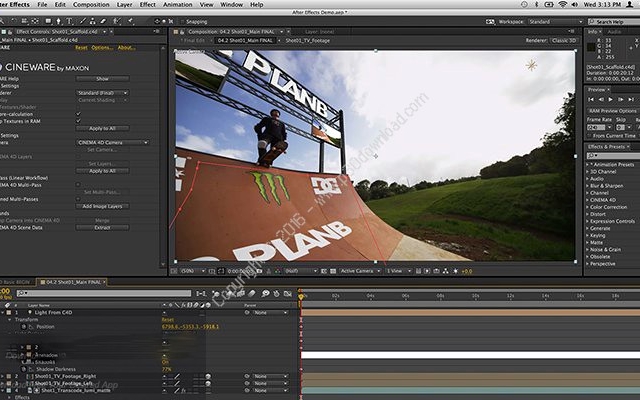The image size is (640, 400).
Task: Click the Wi-Fi icon in the menu bar
Action: tap(563, 4)
